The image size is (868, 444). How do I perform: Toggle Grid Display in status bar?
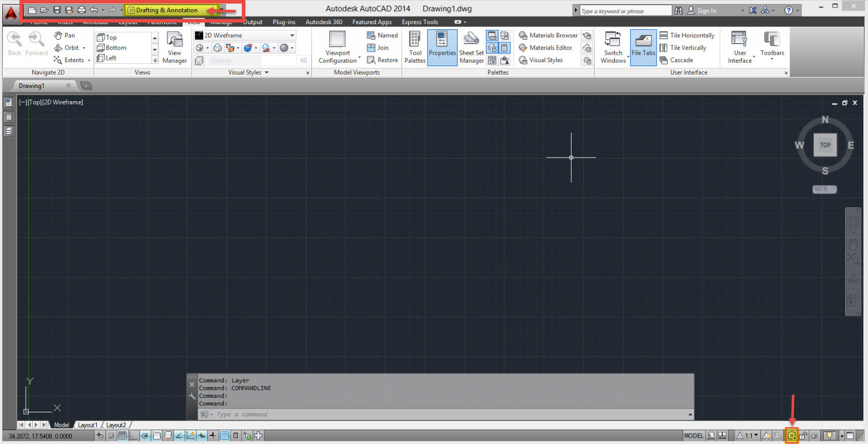122,436
